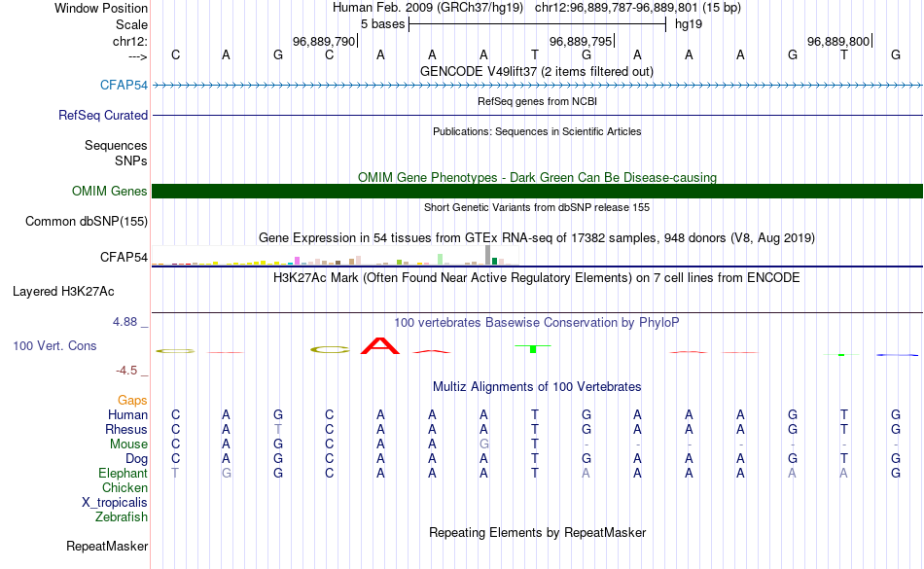The height and width of the screenshot is (569, 924).
Task: Select the Rhesus alignment row label
Action: click(126, 429)
